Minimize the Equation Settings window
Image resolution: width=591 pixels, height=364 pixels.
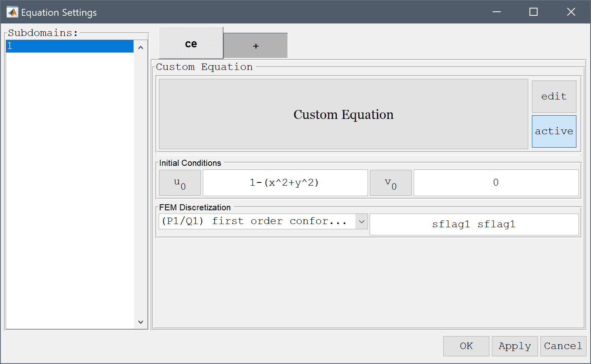(x=497, y=12)
